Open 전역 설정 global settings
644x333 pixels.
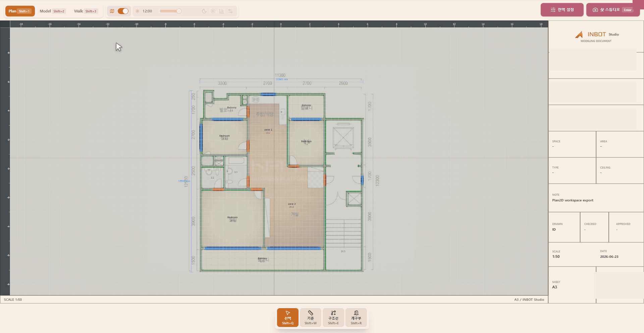tap(562, 10)
